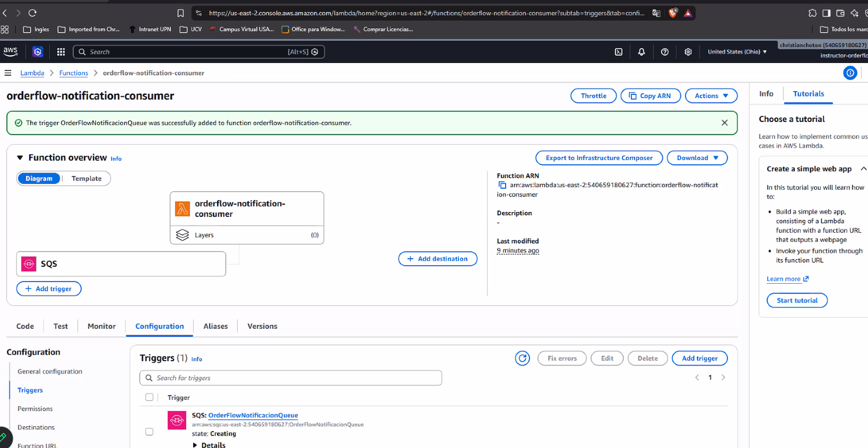Go to previous triggers page arrow

tap(697, 377)
